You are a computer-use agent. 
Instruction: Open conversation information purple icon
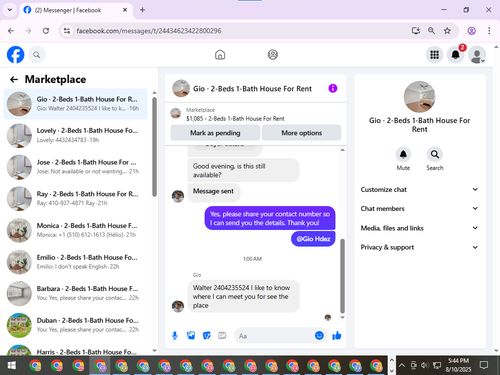click(333, 88)
